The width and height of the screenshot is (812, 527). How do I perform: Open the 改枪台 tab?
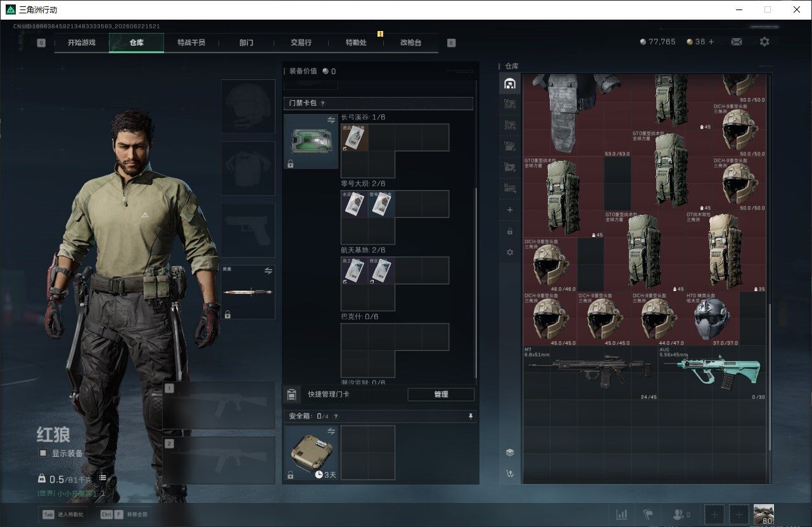[410, 42]
